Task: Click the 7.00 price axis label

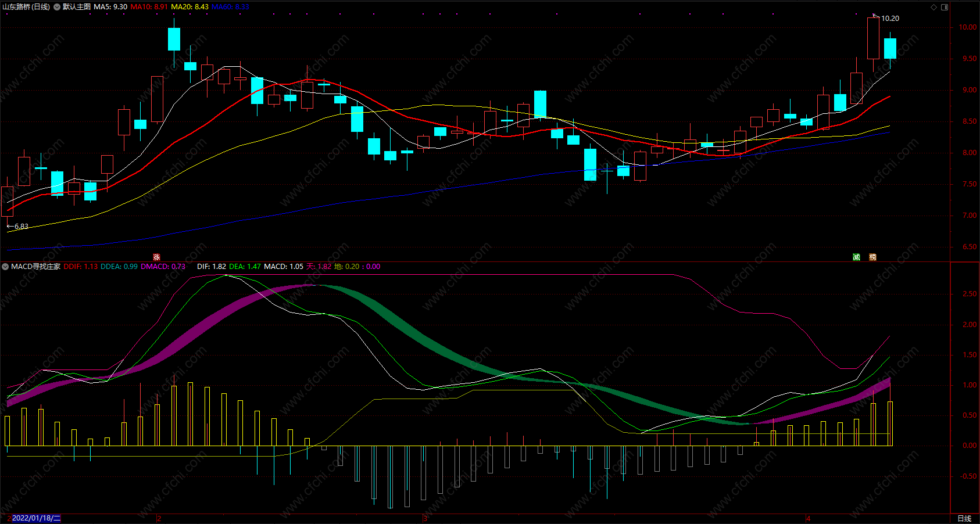Action: [970, 216]
